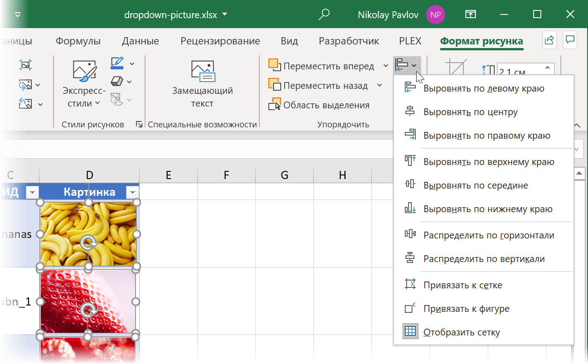588x364 pixels.
Task: Select column F header
Action: (226, 175)
